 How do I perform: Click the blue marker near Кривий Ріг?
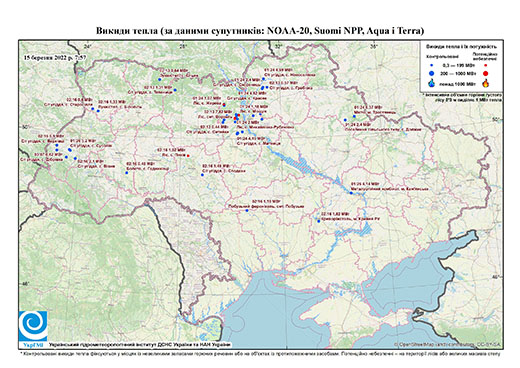coord(319,221)
